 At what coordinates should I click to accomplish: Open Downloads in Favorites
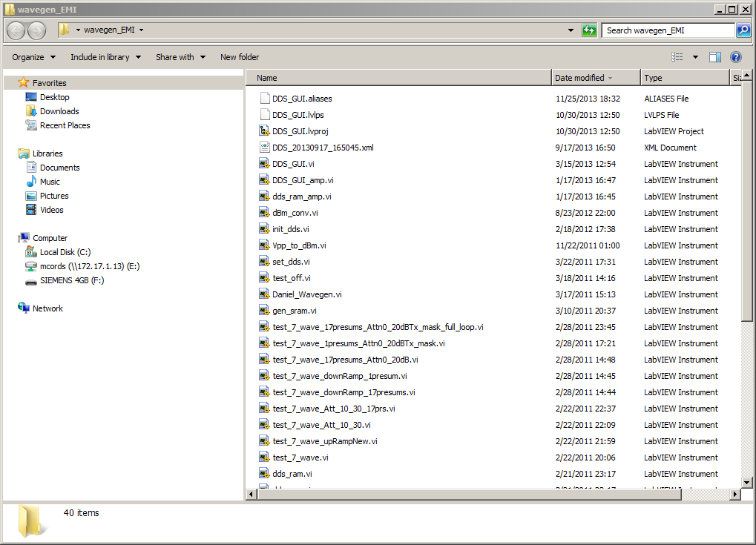point(59,111)
